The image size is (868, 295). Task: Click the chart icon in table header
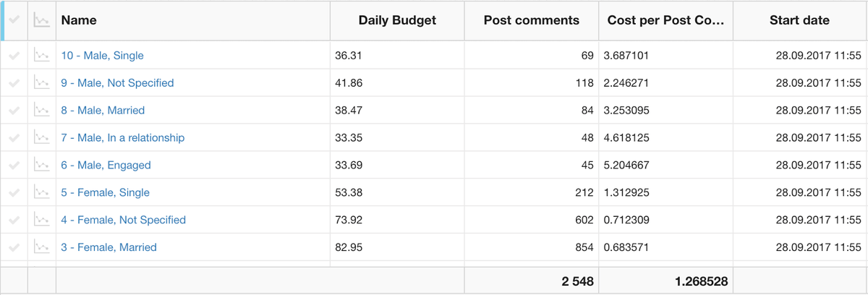point(42,20)
